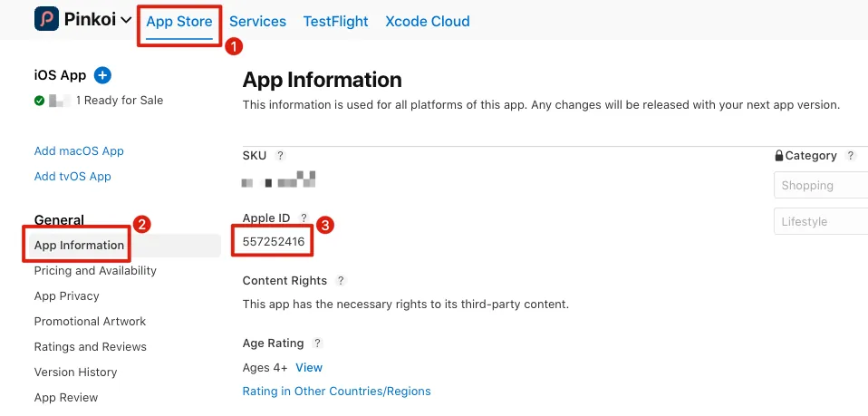Click the Content Rights help icon
Screen dimensions: 868x416
click(341, 281)
